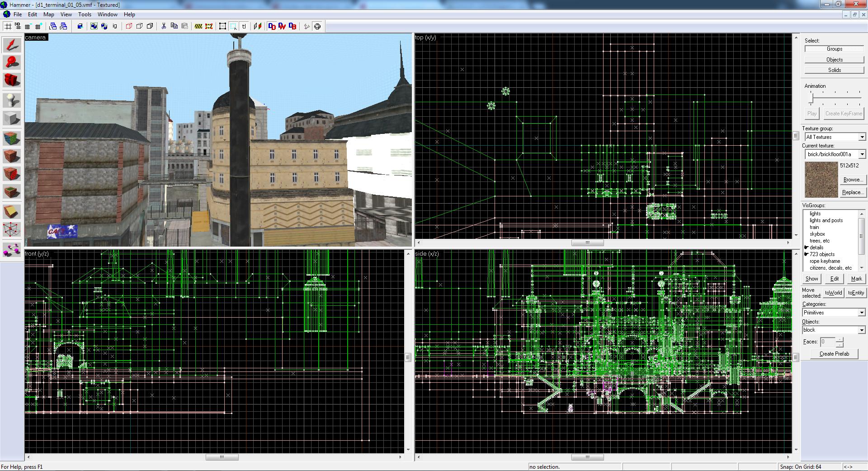
Task: Select skybox in the VisGroups list
Action: (817, 234)
